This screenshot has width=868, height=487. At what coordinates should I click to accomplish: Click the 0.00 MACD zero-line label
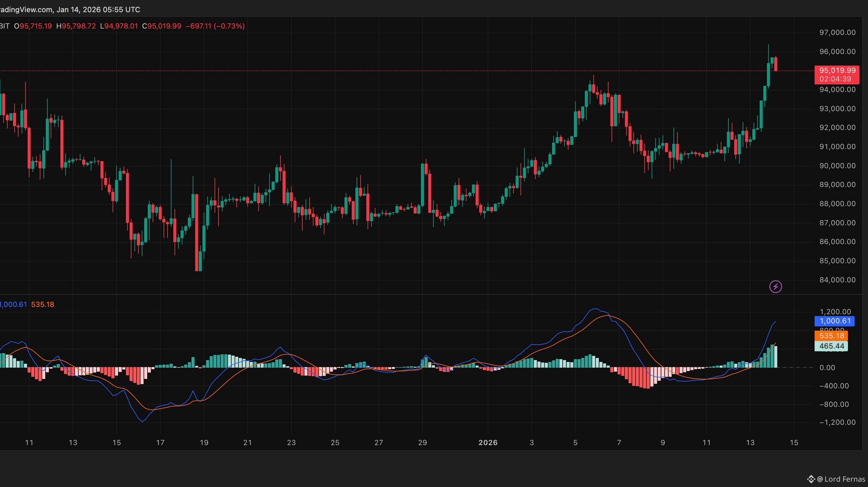click(x=827, y=368)
